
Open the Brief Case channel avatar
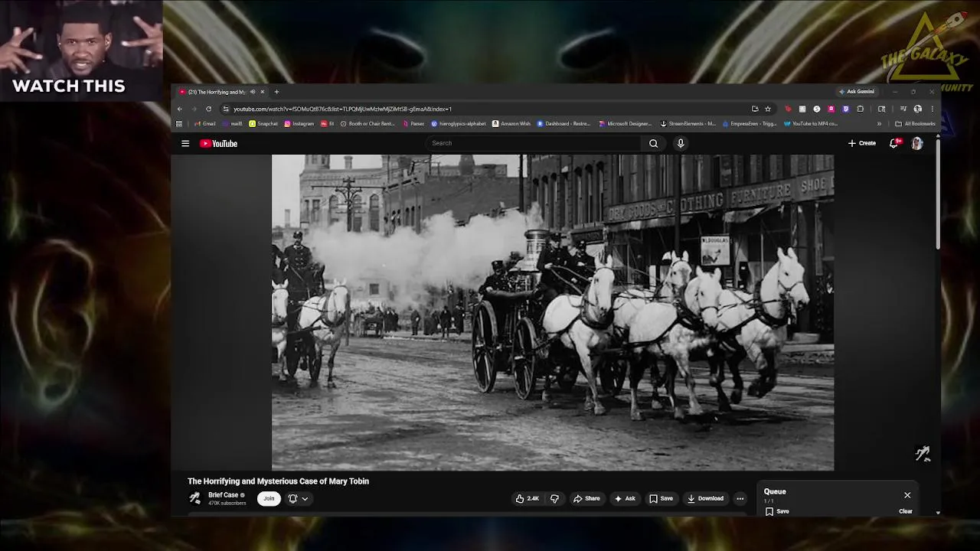coord(195,498)
